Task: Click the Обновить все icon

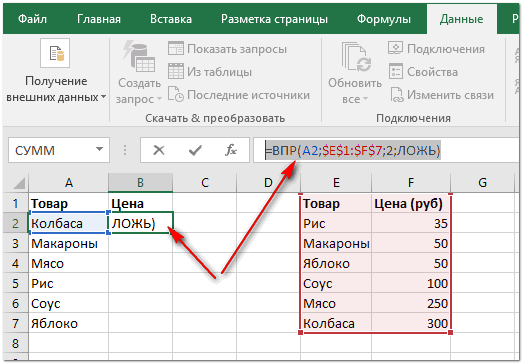Action: [x=356, y=57]
